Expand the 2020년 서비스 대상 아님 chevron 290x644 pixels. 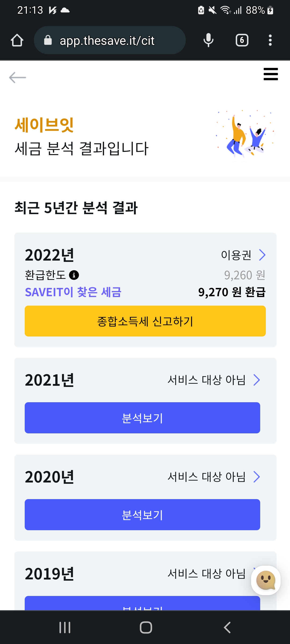pyautogui.click(x=257, y=477)
